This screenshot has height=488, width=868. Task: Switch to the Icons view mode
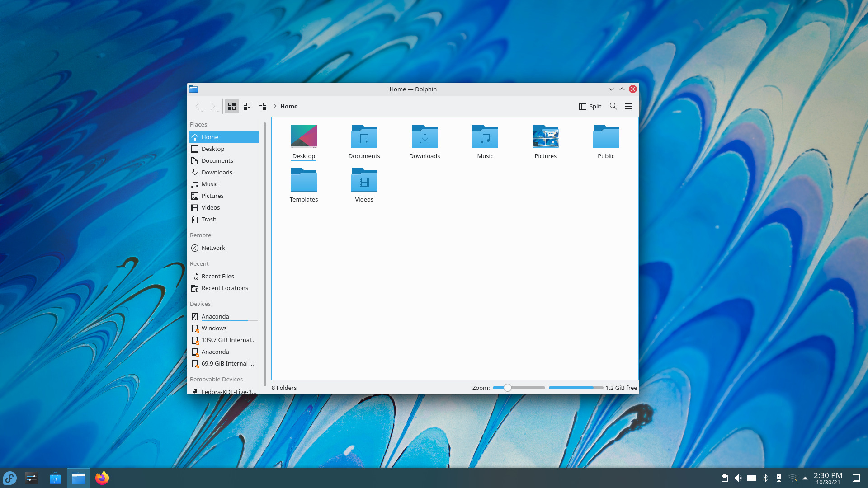231,106
